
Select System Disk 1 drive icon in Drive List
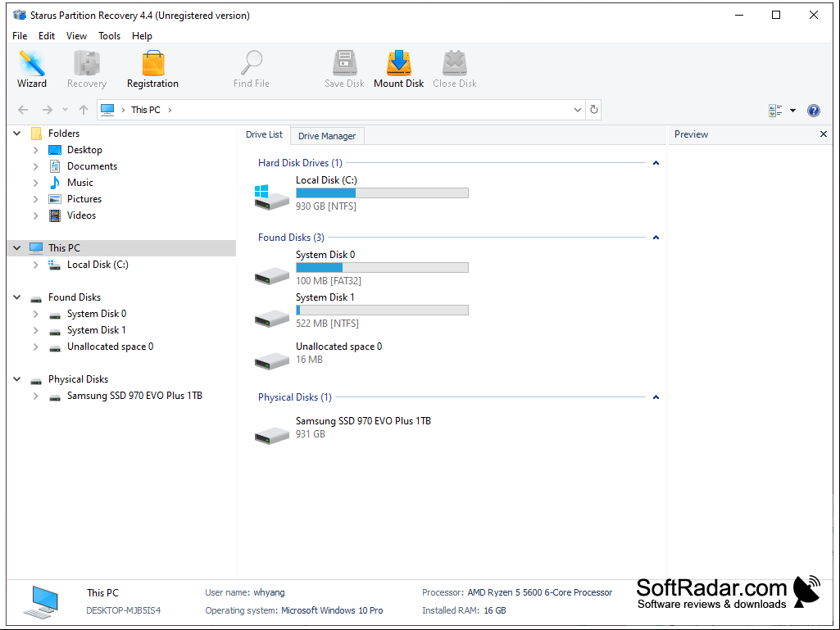[x=271, y=318]
